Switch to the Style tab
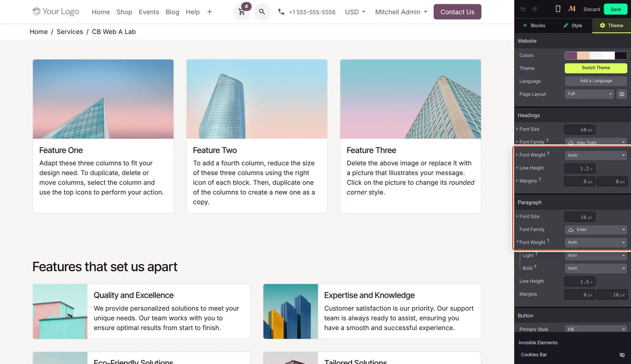The height and width of the screenshot is (364, 631). coord(572,26)
